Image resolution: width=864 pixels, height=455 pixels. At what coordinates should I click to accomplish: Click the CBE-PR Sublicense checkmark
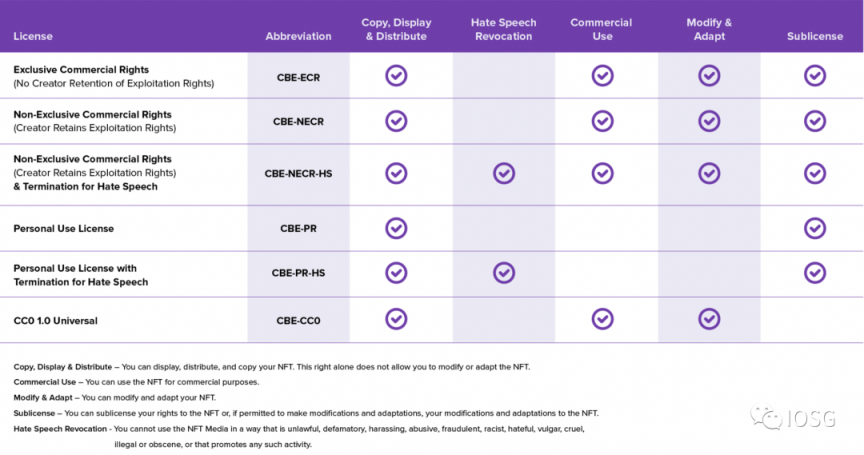click(x=815, y=228)
